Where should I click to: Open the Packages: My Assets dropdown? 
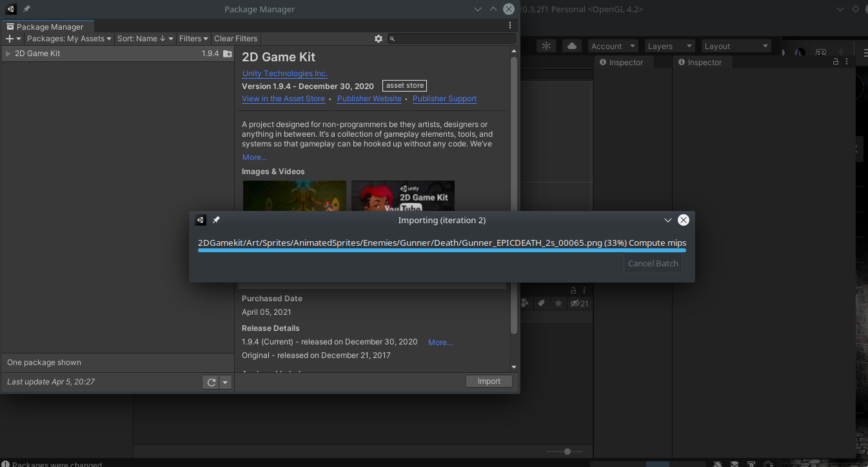point(70,39)
